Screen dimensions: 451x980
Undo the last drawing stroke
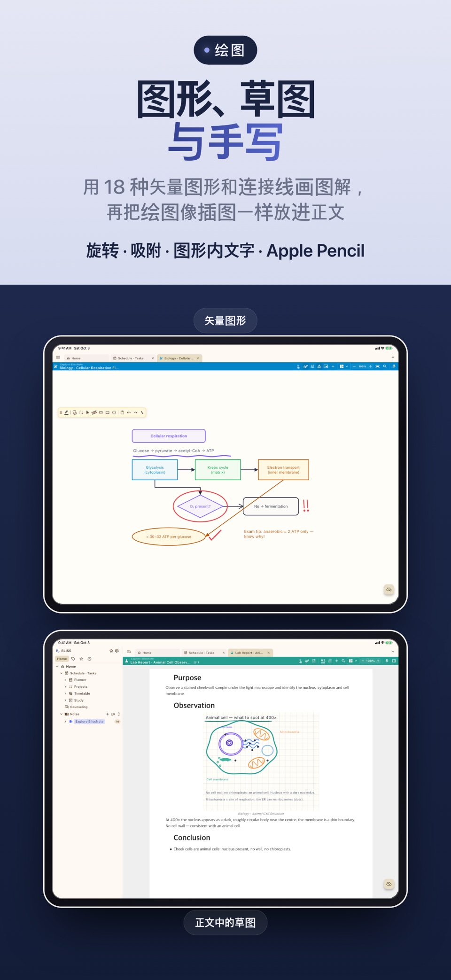pyautogui.click(x=129, y=412)
